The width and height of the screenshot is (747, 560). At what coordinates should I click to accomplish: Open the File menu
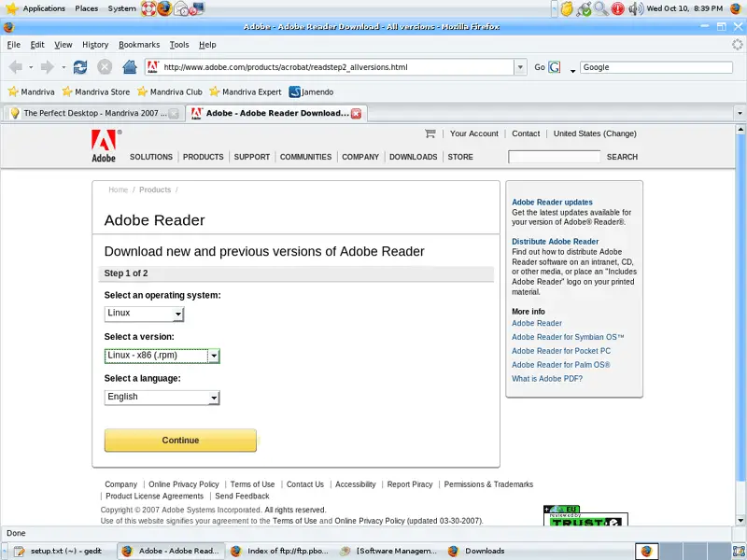click(14, 45)
